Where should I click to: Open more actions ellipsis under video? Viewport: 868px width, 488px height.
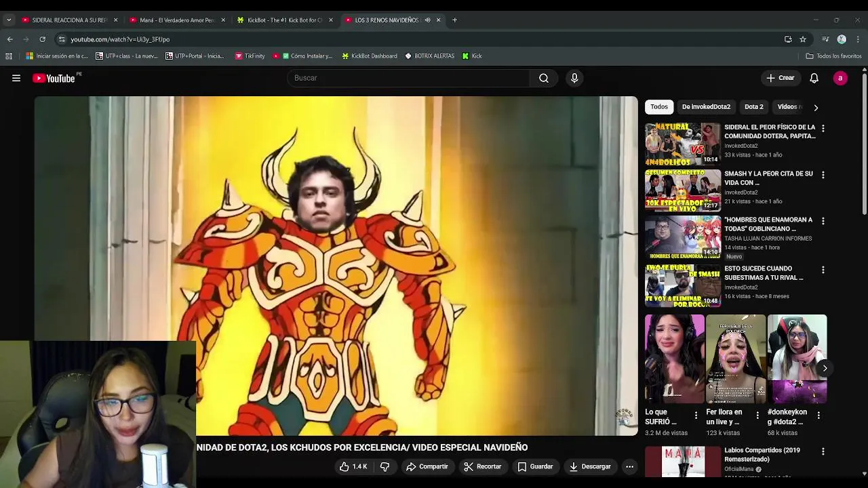pos(629,466)
